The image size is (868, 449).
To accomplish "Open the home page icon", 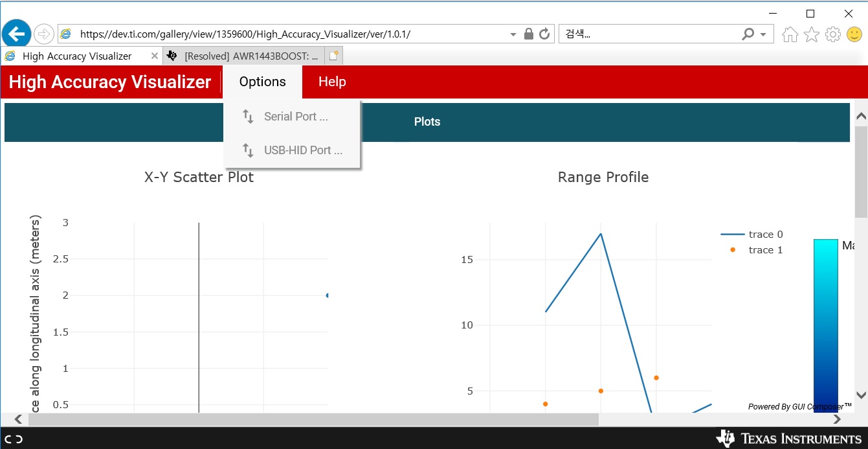I will pos(790,34).
